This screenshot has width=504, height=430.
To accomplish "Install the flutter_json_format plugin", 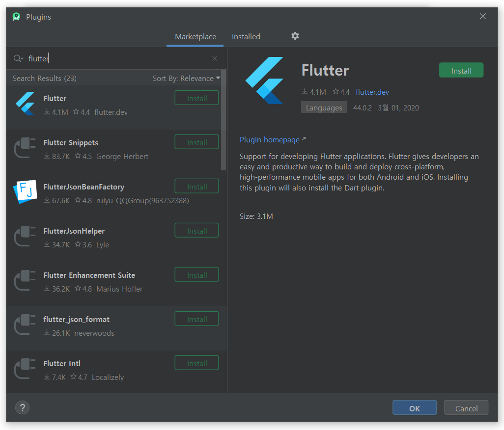I will (x=196, y=319).
